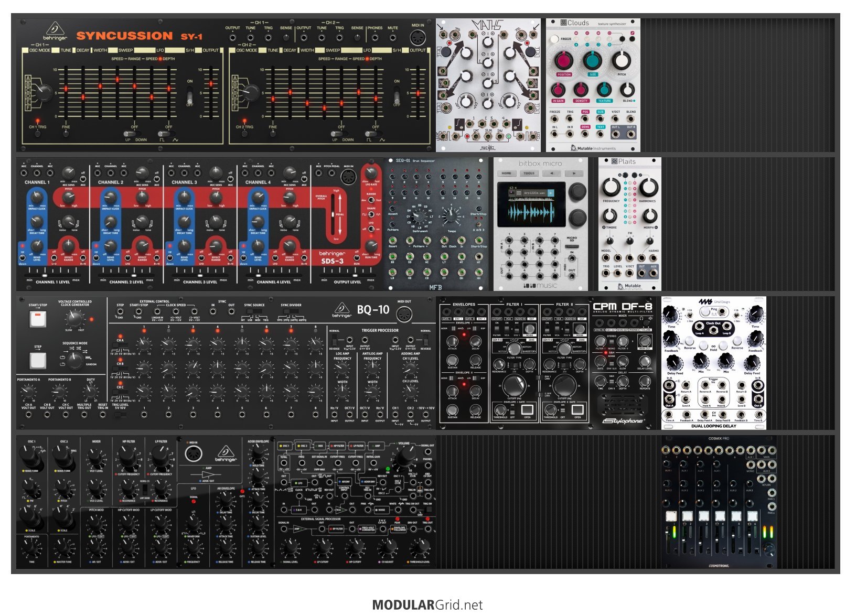Toggle the Trig Level 5V/10V switch
Viewport: 856px width, 616px height.
[120, 414]
